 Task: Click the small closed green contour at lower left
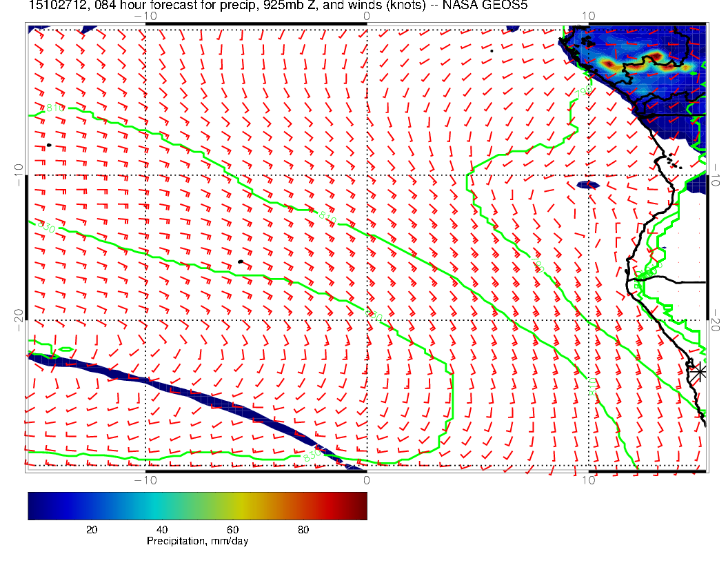coord(62,350)
